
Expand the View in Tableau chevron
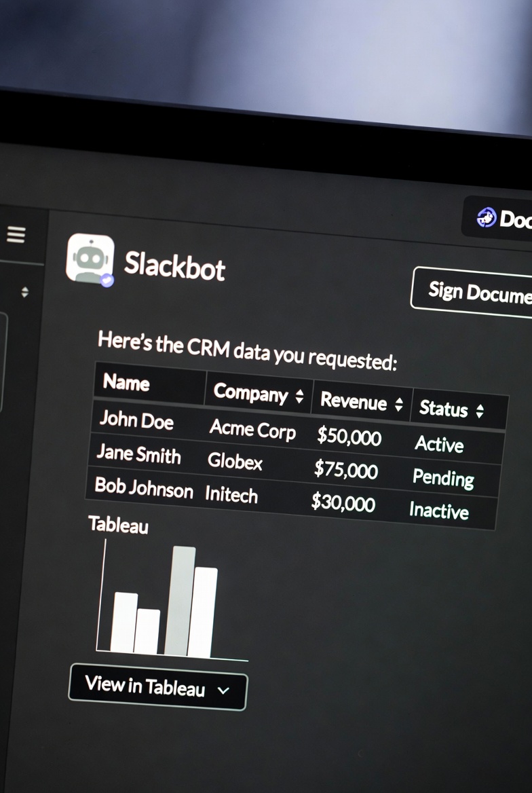click(x=223, y=690)
